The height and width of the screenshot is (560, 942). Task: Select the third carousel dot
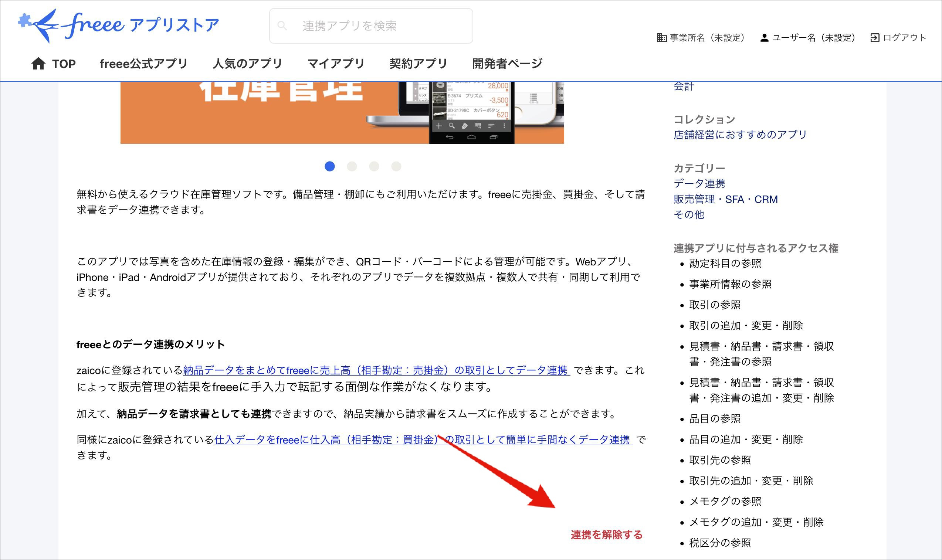pyautogui.click(x=374, y=166)
